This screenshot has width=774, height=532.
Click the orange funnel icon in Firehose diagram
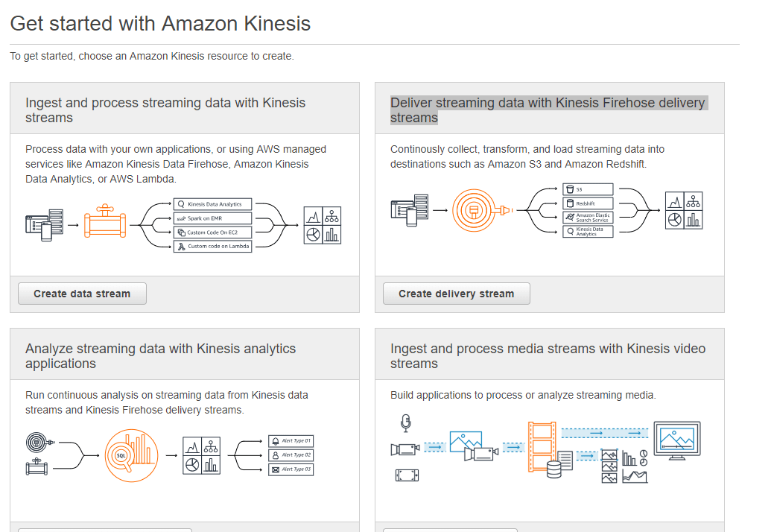[x=475, y=210]
